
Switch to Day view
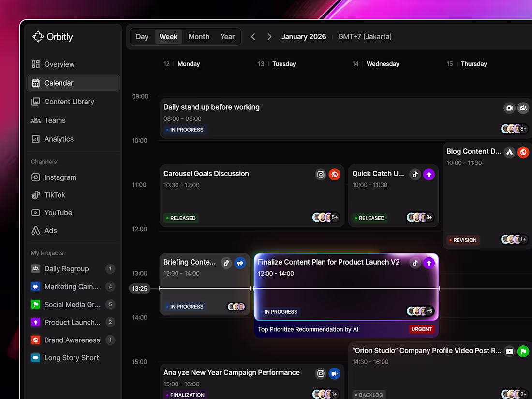(142, 37)
